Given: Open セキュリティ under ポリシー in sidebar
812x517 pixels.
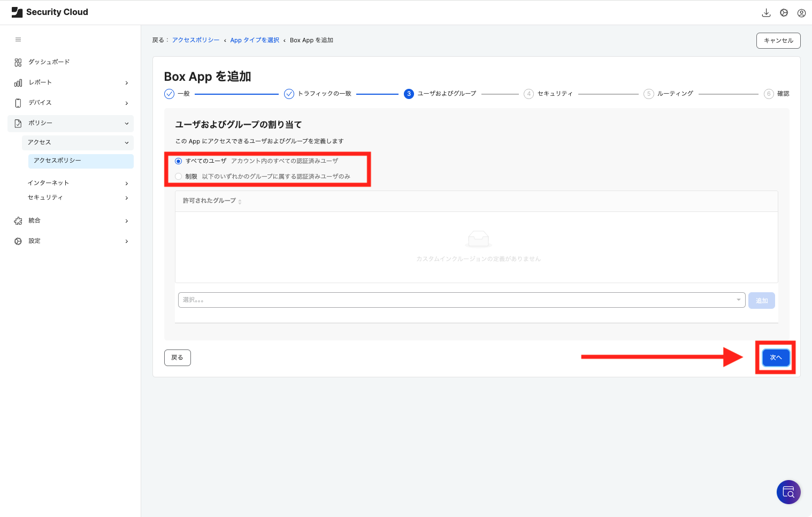Looking at the screenshot, I should (78, 197).
